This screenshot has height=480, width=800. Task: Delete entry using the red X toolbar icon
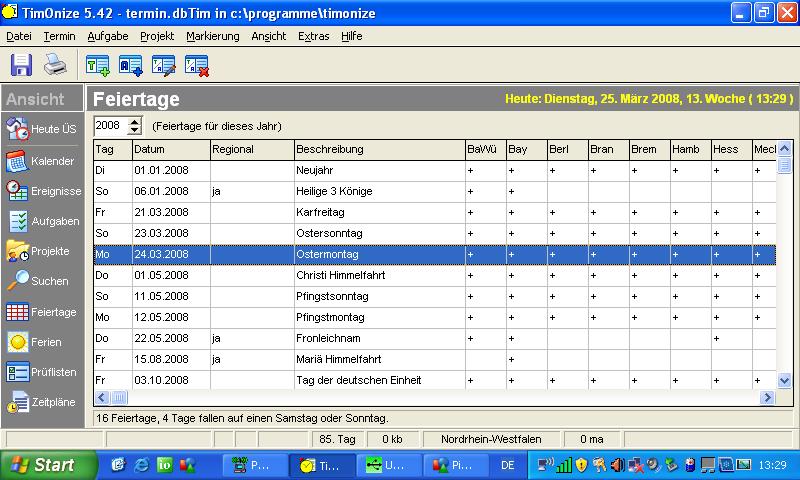coord(196,66)
